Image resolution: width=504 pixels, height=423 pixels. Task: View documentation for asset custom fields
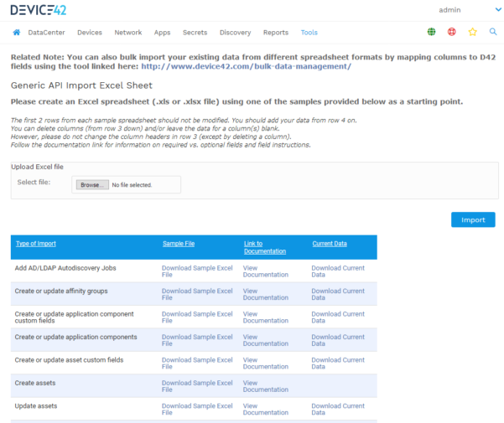coord(266,364)
